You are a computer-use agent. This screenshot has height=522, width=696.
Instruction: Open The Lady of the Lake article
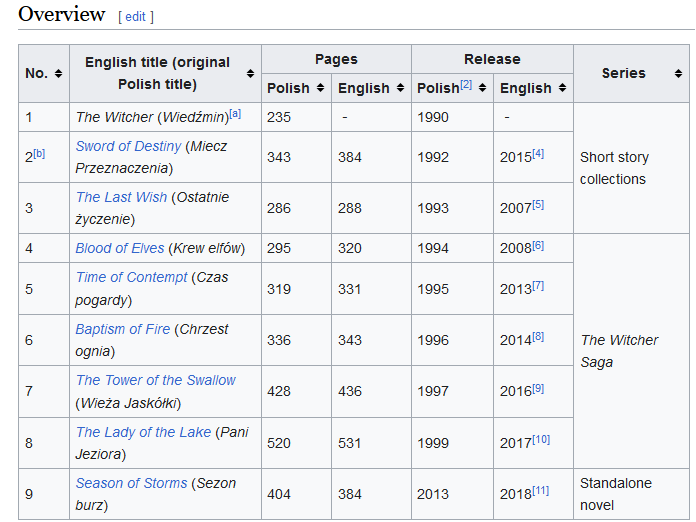pos(143,432)
